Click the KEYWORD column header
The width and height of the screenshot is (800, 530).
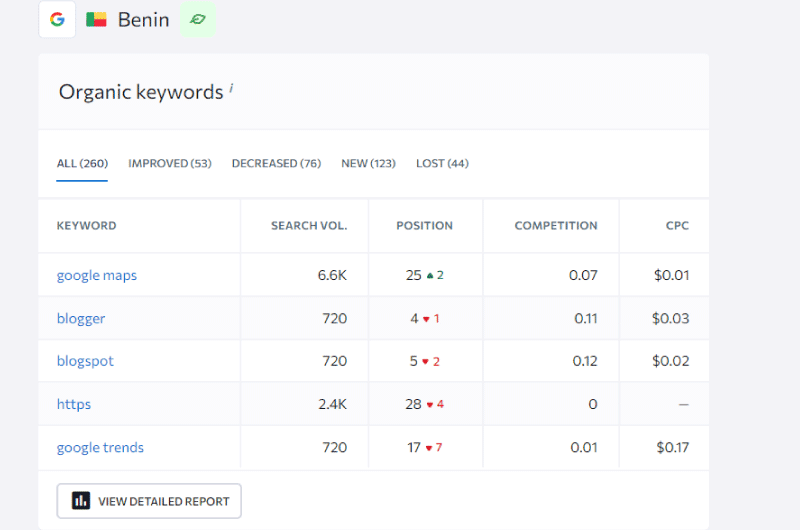[86, 225]
